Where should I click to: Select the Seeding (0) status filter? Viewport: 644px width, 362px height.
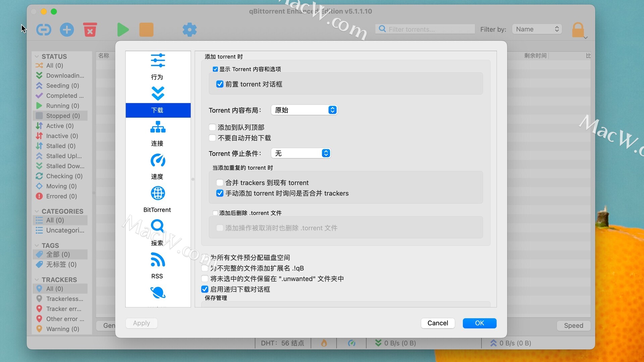tap(60, 85)
